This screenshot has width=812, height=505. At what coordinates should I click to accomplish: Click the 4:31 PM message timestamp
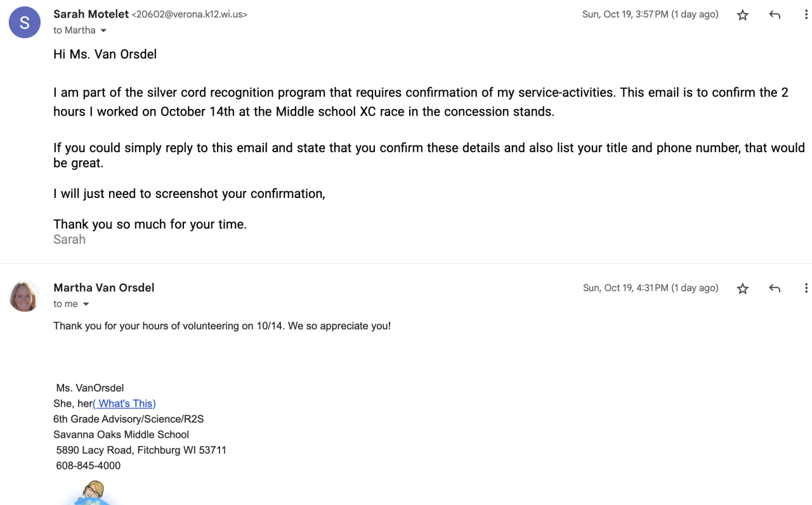(650, 288)
